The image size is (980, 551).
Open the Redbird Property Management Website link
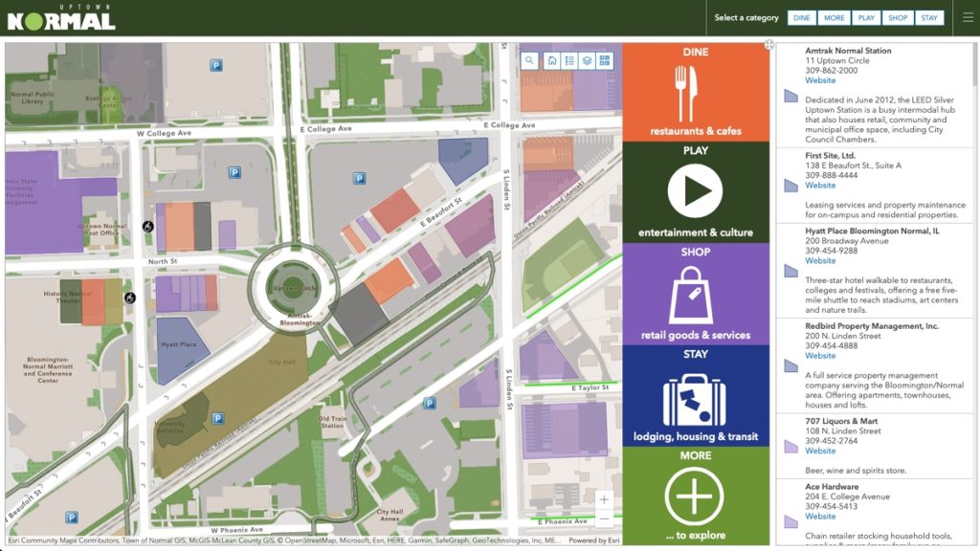point(820,356)
